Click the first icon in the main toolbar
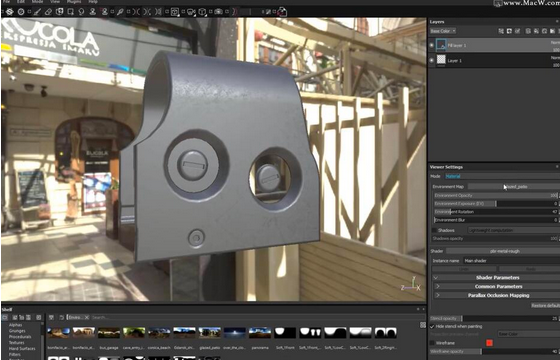This screenshot has height=360, width=560. (10, 12)
